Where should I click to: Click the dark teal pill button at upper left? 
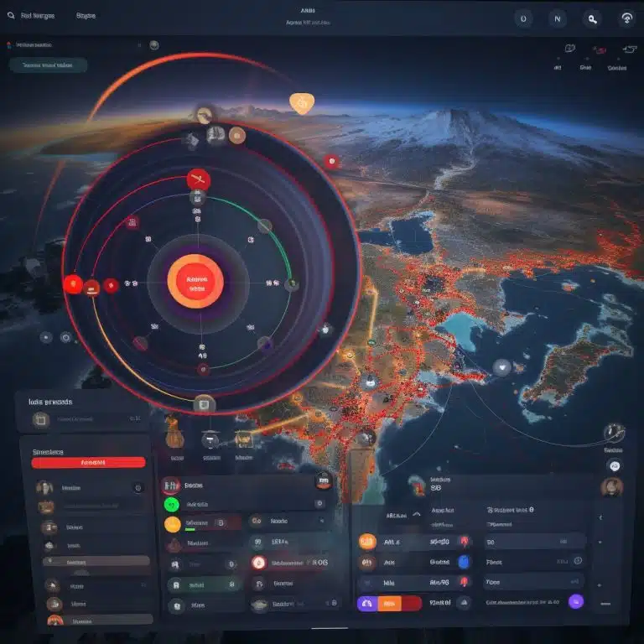[48, 65]
